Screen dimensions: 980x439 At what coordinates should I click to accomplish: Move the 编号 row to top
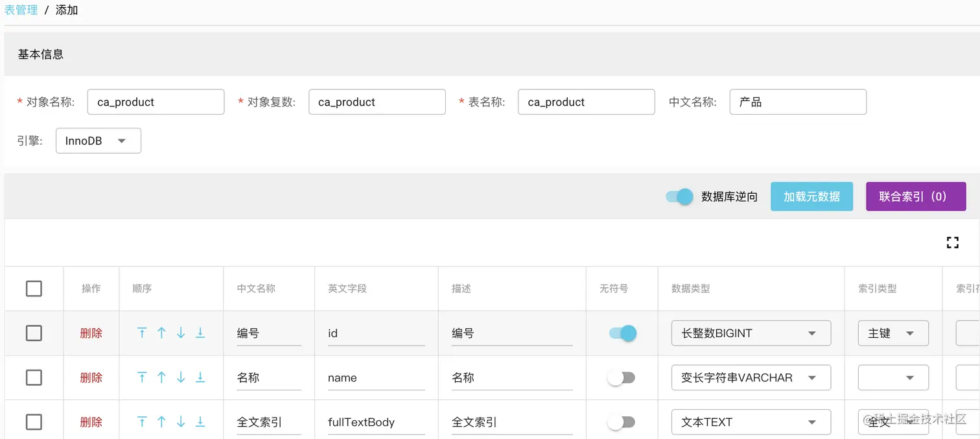[142, 333]
